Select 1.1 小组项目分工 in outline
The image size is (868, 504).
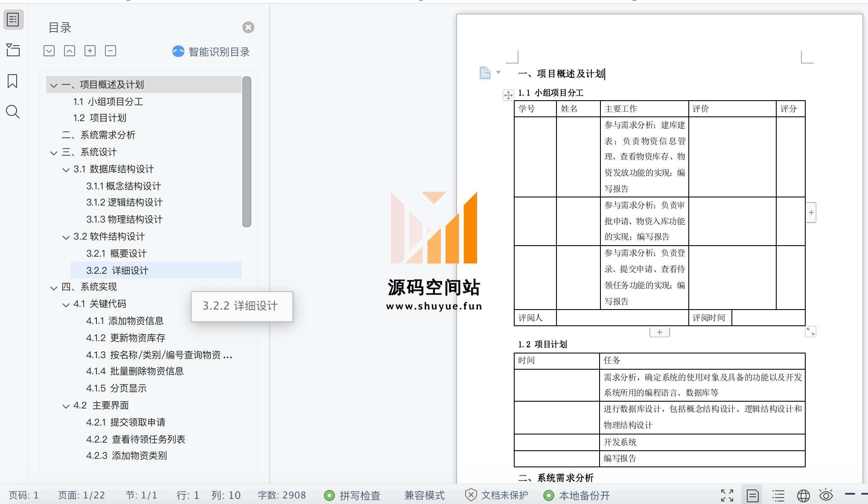pyautogui.click(x=108, y=101)
